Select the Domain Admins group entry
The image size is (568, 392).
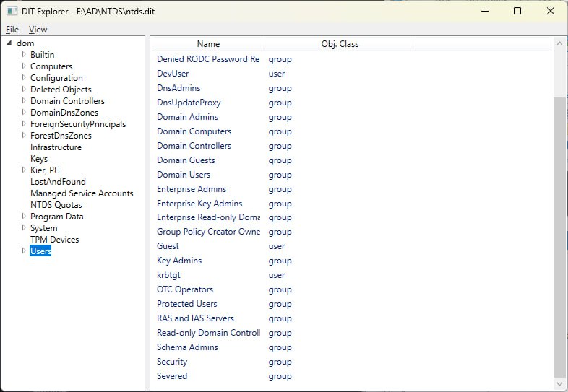coord(351,117)
